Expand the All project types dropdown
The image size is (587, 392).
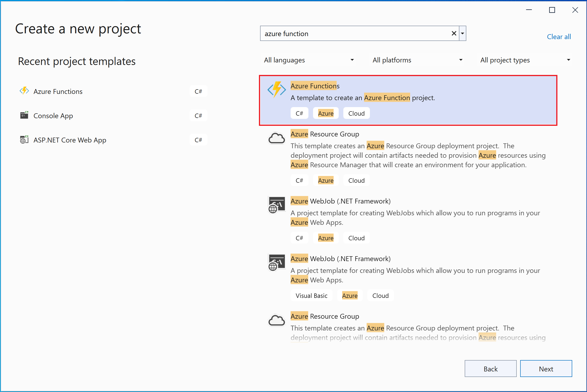click(x=525, y=60)
